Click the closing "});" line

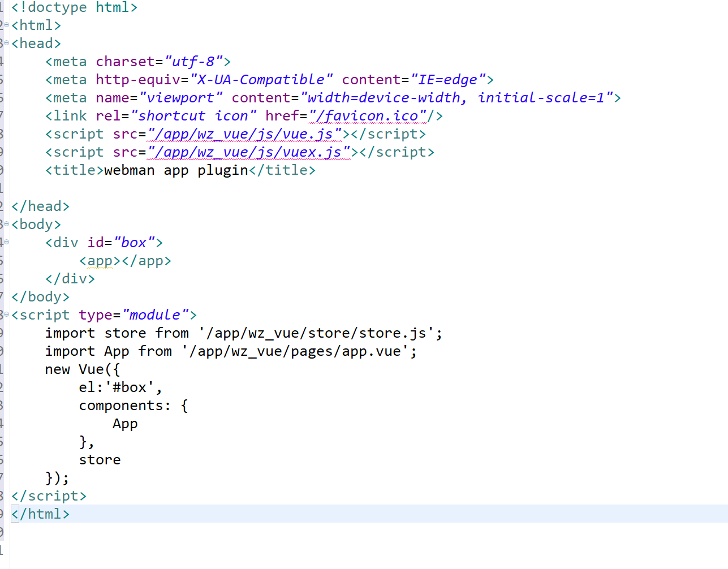click(x=57, y=478)
